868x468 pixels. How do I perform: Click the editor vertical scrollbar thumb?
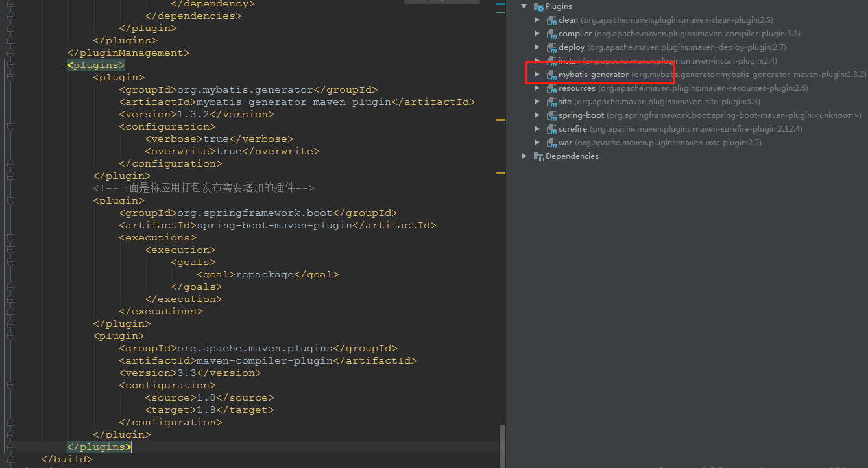point(501,445)
